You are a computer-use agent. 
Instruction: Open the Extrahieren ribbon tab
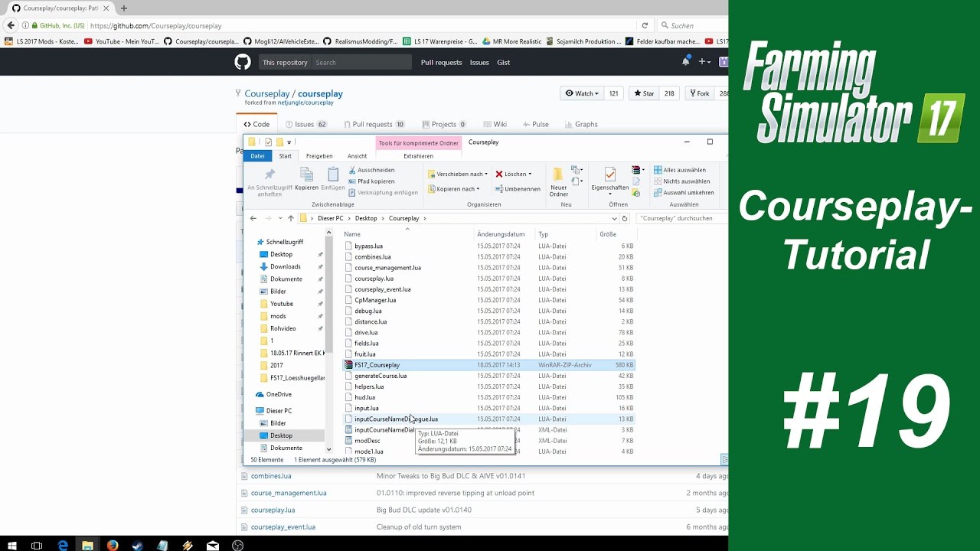[418, 155]
